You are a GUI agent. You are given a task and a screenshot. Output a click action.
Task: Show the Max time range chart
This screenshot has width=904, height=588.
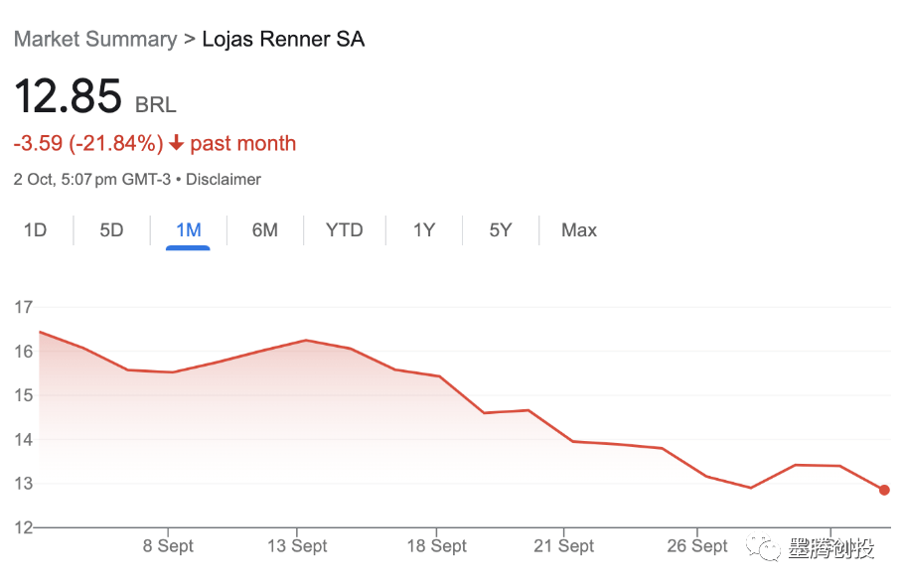(579, 230)
